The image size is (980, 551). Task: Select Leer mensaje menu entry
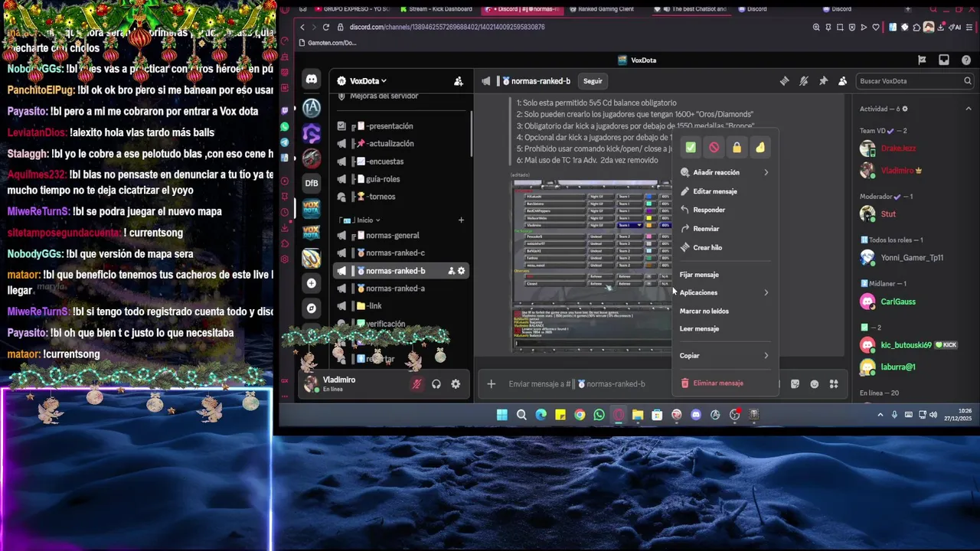coord(725,328)
